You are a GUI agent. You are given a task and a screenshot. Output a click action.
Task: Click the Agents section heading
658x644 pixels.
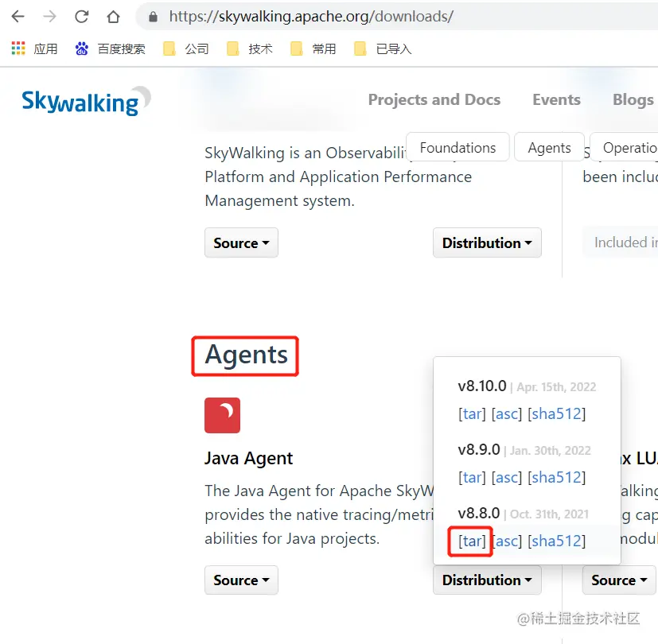click(246, 355)
